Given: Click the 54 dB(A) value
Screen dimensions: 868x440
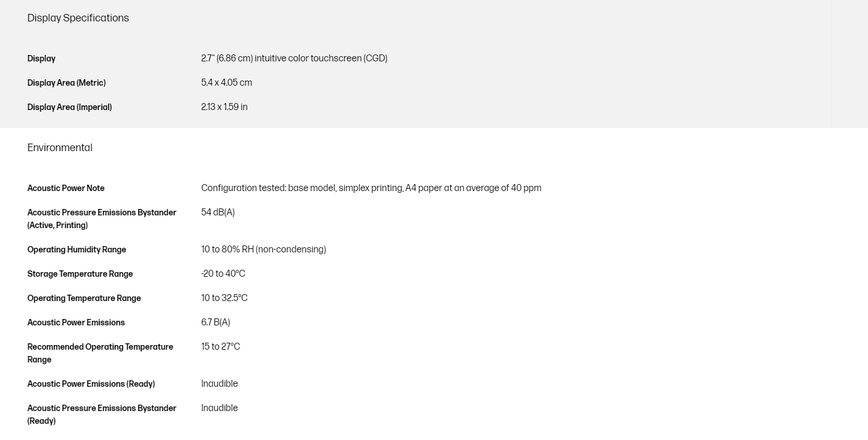Looking at the screenshot, I should (x=218, y=212).
